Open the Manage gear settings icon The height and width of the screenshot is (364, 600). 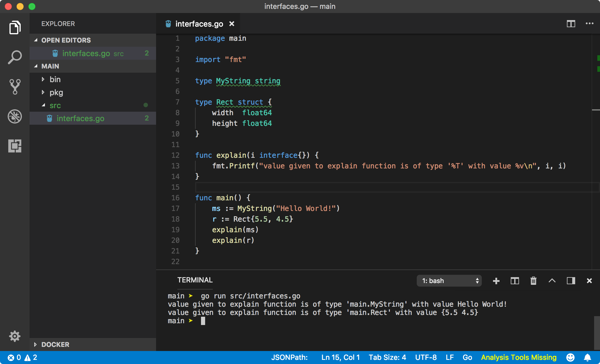click(14, 336)
